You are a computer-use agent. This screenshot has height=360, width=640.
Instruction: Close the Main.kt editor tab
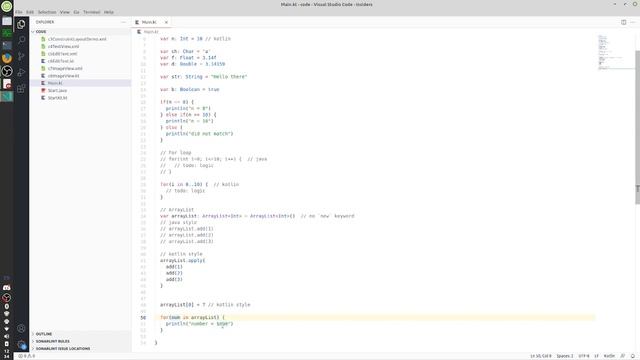(166, 22)
